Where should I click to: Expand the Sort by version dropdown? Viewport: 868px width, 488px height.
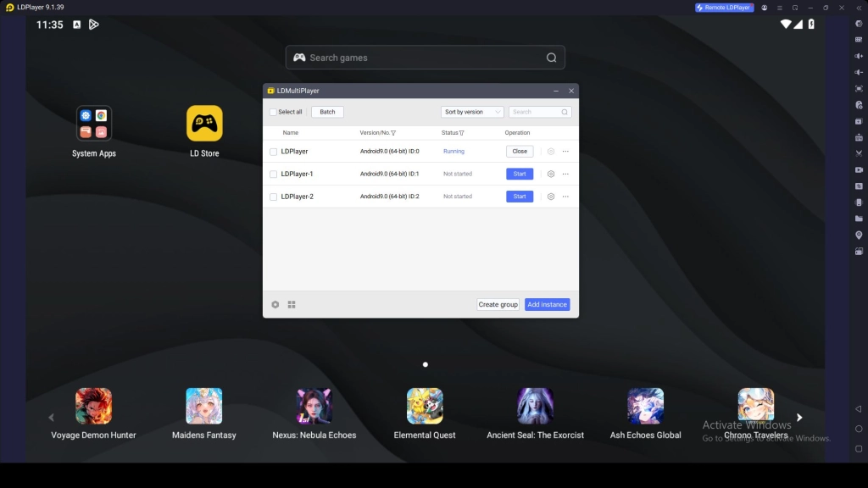[x=472, y=112]
